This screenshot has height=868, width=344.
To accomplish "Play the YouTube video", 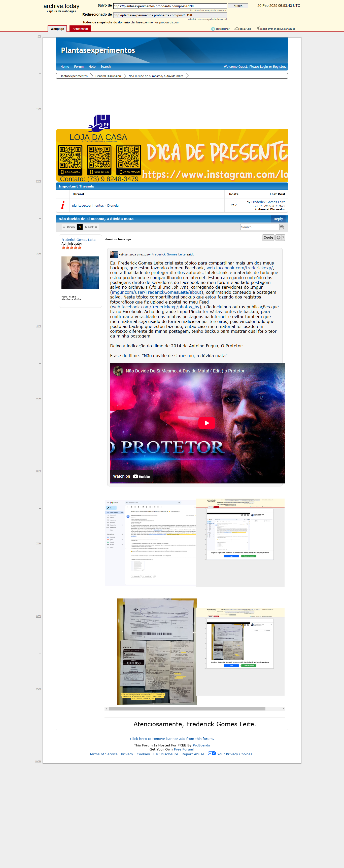I will (207, 423).
